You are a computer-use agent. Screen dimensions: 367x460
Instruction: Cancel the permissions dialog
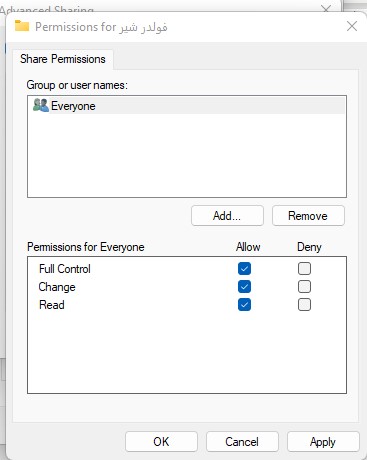[242, 442]
